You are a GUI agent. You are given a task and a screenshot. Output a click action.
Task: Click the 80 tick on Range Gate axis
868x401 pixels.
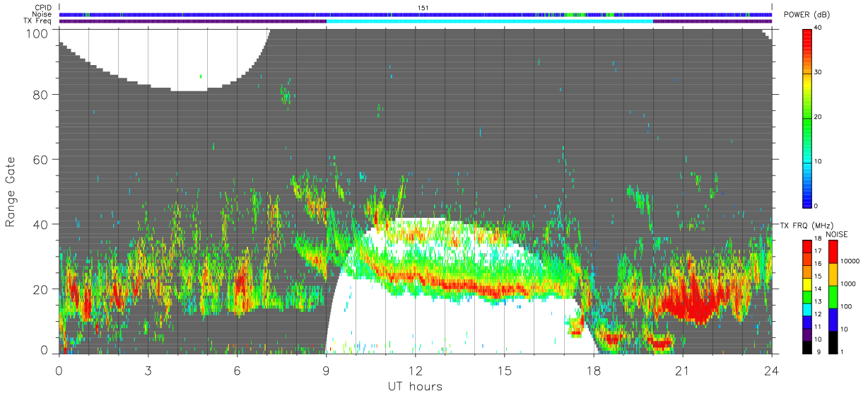[42, 94]
